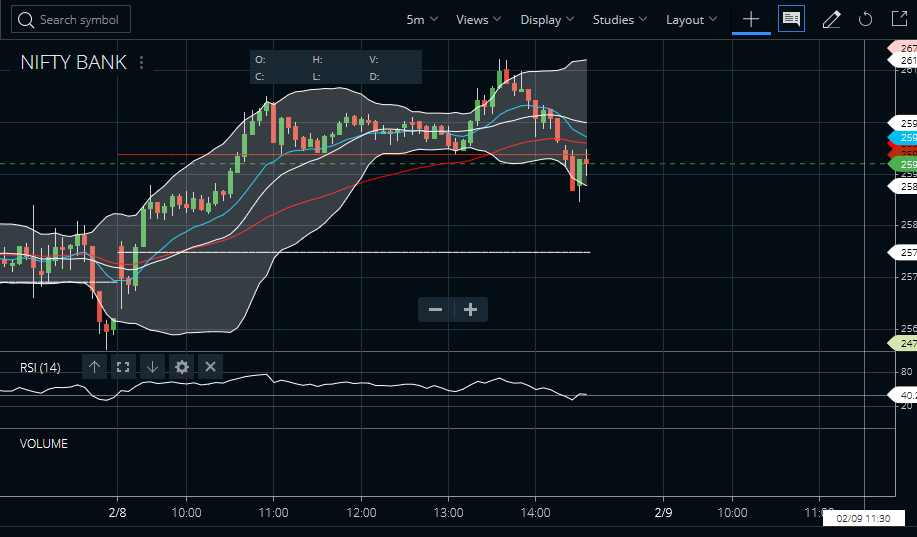Click the refresh chart icon
Image resolution: width=917 pixels, height=537 pixels.
pyautogui.click(x=865, y=19)
